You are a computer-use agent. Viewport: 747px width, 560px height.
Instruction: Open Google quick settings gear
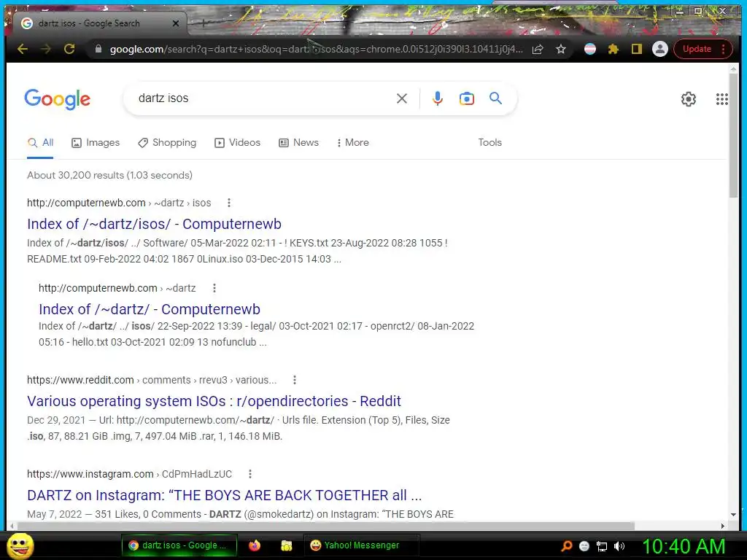(x=689, y=99)
